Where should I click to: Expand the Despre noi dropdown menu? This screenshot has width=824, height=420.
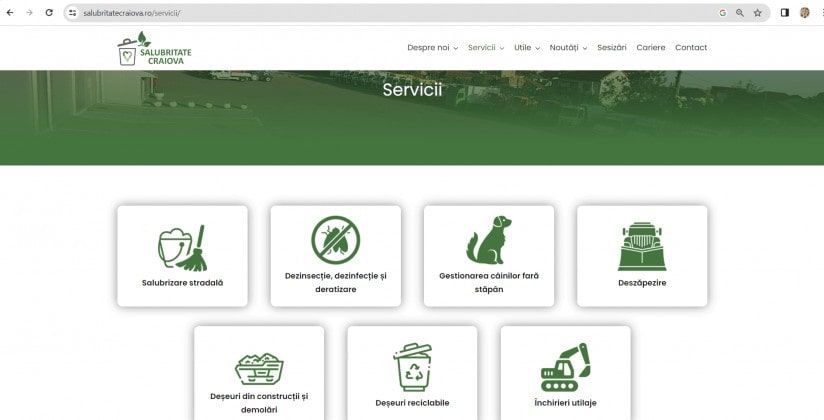(x=432, y=48)
